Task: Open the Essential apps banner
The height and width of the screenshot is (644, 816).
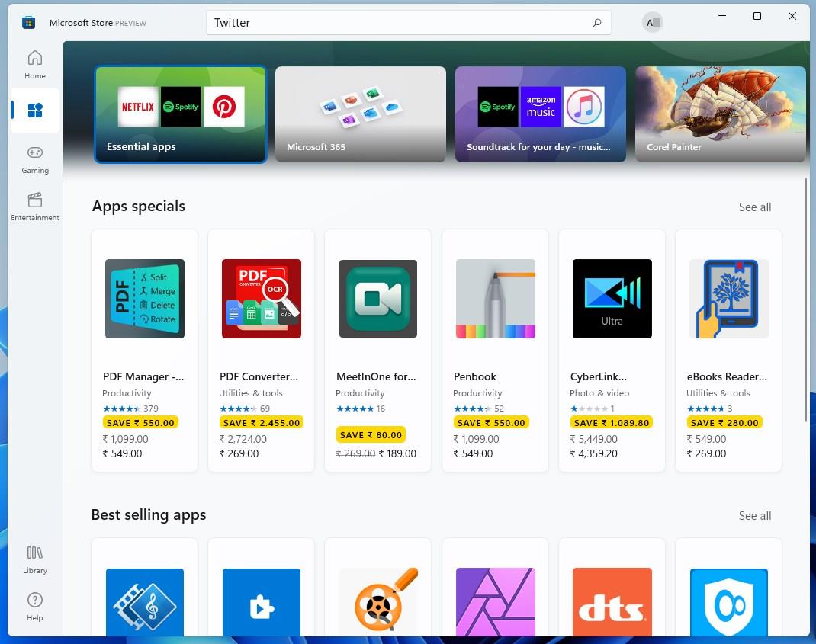Action: point(181,114)
